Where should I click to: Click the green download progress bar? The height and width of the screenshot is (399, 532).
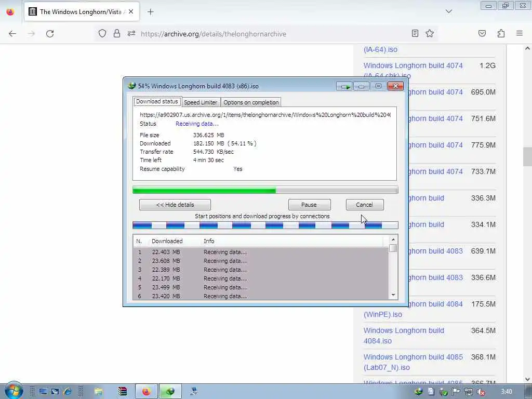pyautogui.click(x=265, y=190)
